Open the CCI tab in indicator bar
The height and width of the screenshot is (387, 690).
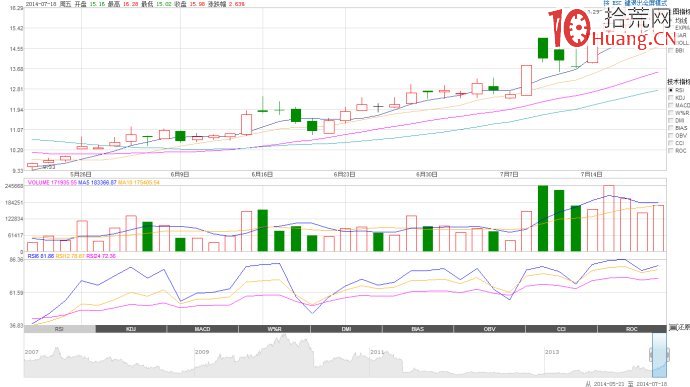click(561, 329)
